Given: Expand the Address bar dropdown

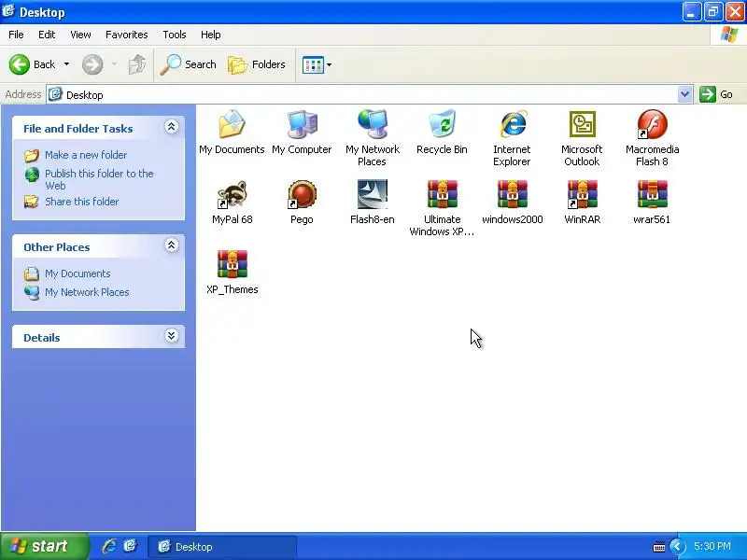Looking at the screenshot, I should pyautogui.click(x=684, y=94).
